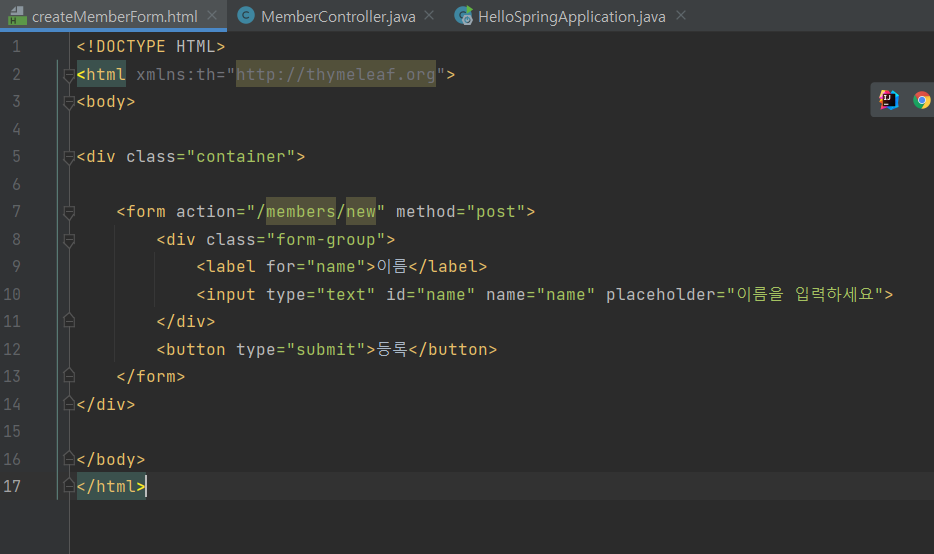The image size is (934, 554).
Task: Click the 'form-group' class value
Action: coord(326,239)
